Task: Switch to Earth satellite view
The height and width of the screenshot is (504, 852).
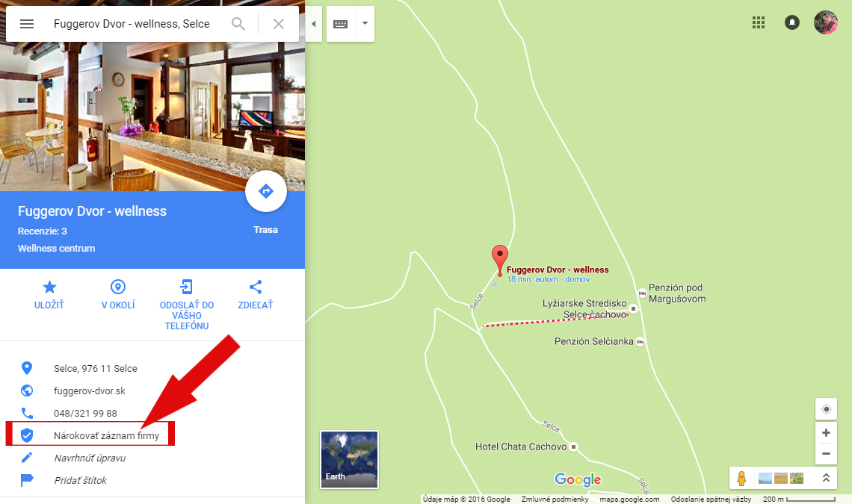Action: point(349,459)
